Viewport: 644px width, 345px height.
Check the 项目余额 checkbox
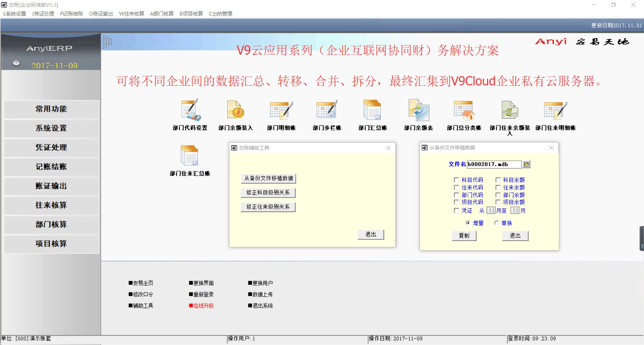[x=498, y=202]
